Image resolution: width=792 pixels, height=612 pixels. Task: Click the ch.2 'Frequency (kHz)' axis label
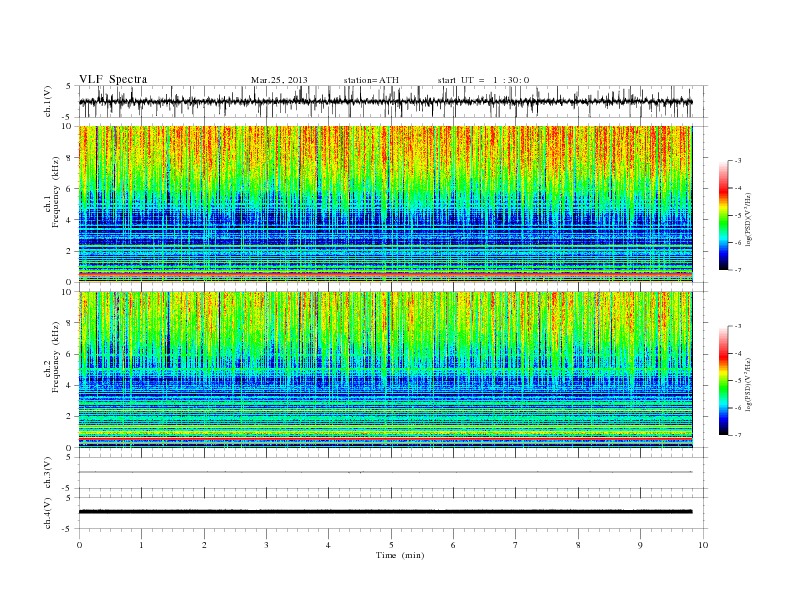tap(55, 356)
